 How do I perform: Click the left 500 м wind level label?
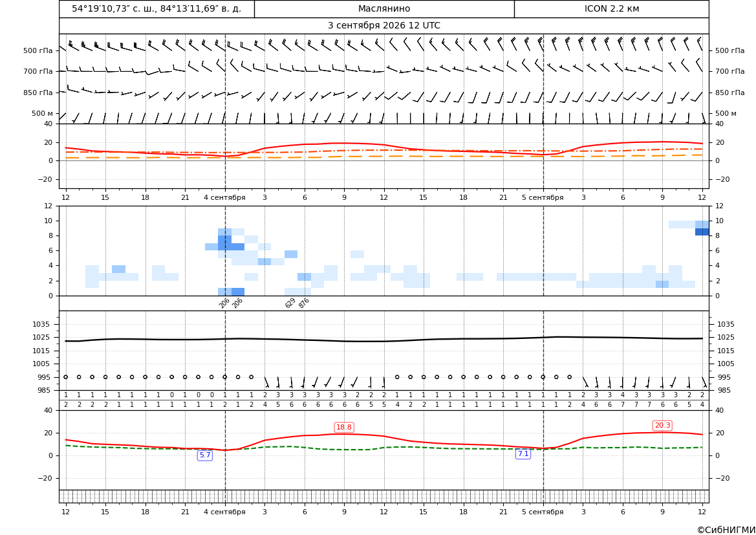pos(42,113)
